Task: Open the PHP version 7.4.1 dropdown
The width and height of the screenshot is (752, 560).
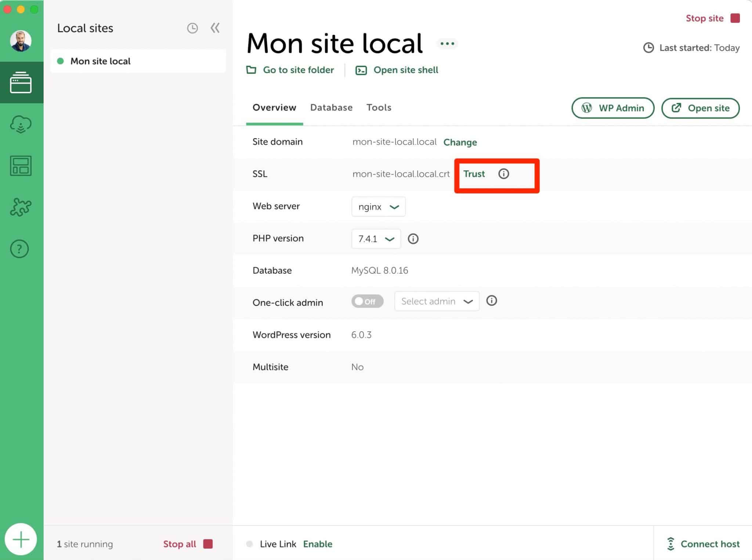Action: pyautogui.click(x=376, y=239)
